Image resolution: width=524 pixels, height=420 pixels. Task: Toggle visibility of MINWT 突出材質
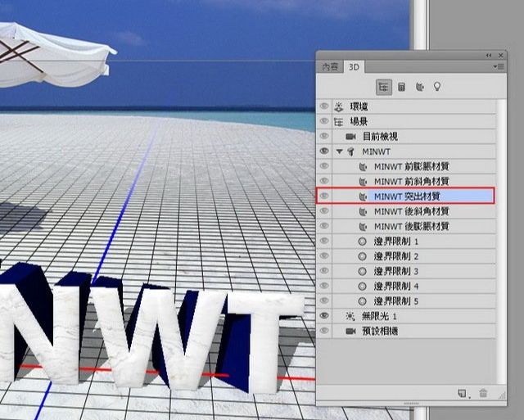[x=324, y=196]
